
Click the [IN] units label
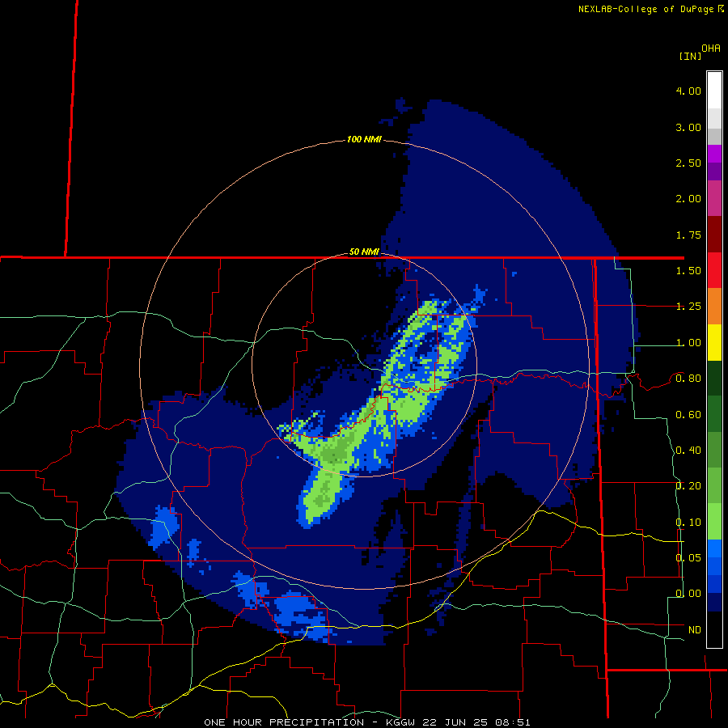click(690, 56)
